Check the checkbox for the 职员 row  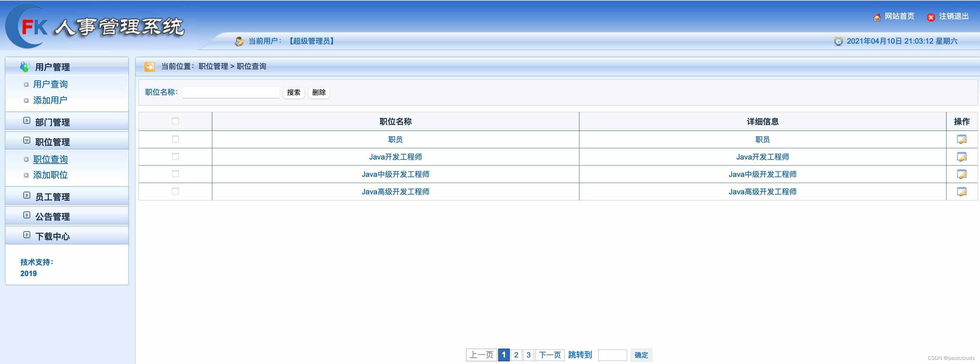175,139
